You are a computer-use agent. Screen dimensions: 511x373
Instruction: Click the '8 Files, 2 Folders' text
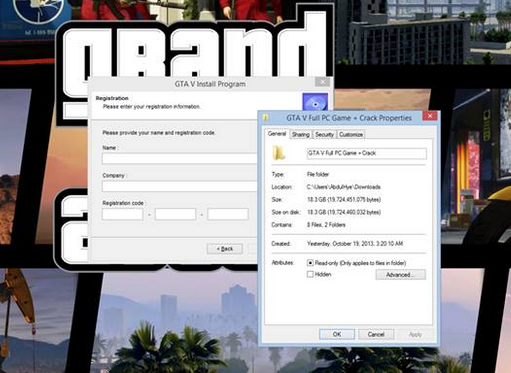pos(326,225)
